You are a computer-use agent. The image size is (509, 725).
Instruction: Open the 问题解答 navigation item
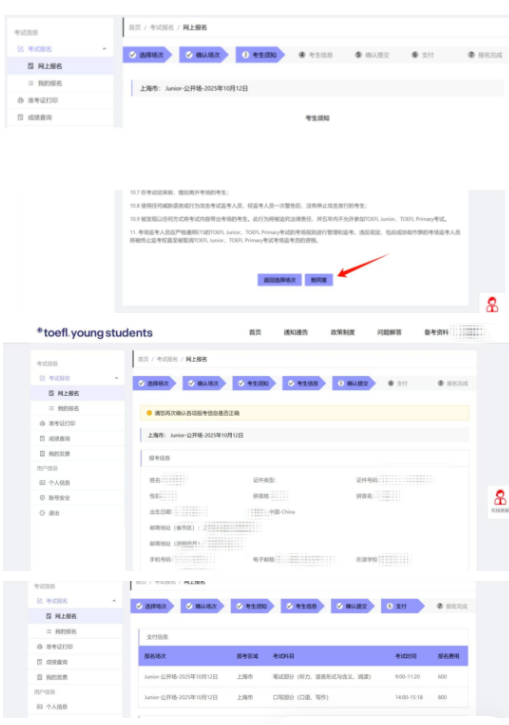click(389, 332)
